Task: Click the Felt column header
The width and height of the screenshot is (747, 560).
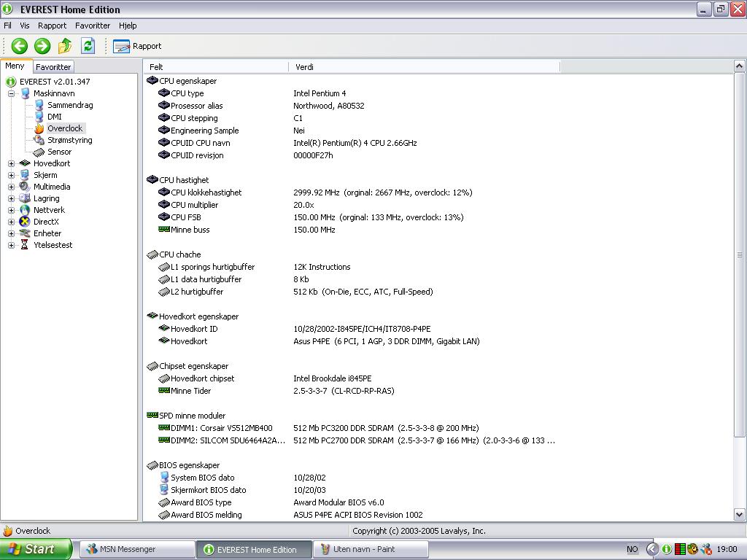Action: 216,67
